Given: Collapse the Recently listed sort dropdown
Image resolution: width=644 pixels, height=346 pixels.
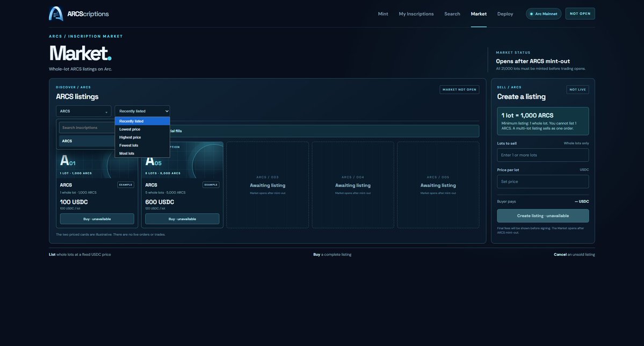Looking at the screenshot, I should (142, 111).
